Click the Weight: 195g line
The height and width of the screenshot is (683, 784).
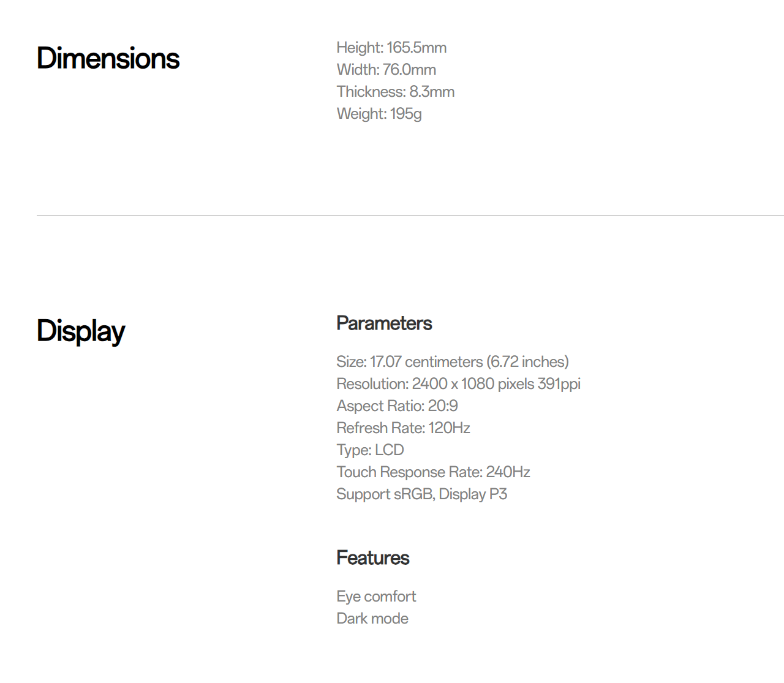click(x=379, y=114)
